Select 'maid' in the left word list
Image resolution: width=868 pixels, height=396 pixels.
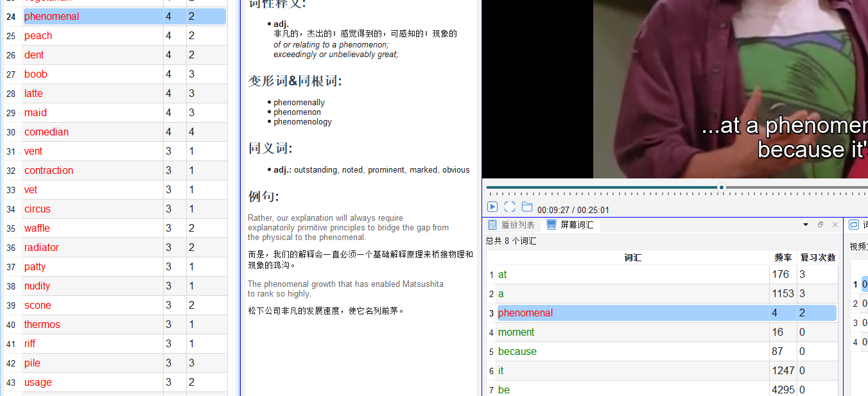[x=35, y=112]
